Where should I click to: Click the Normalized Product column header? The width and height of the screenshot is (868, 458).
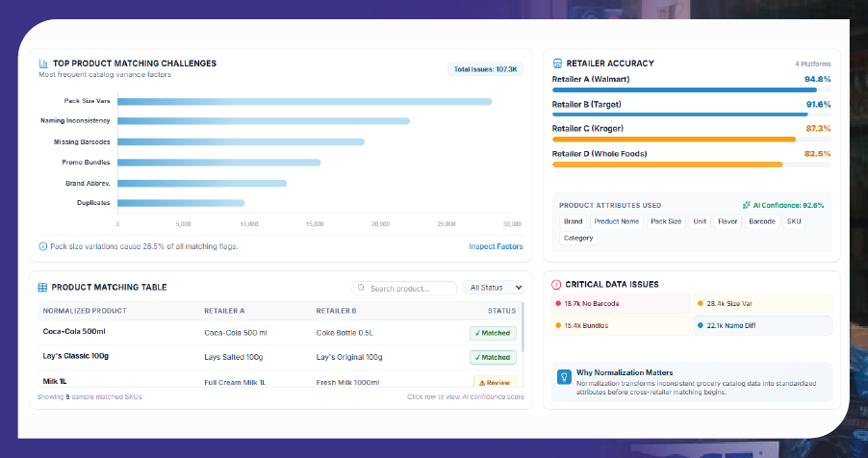[85, 311]
